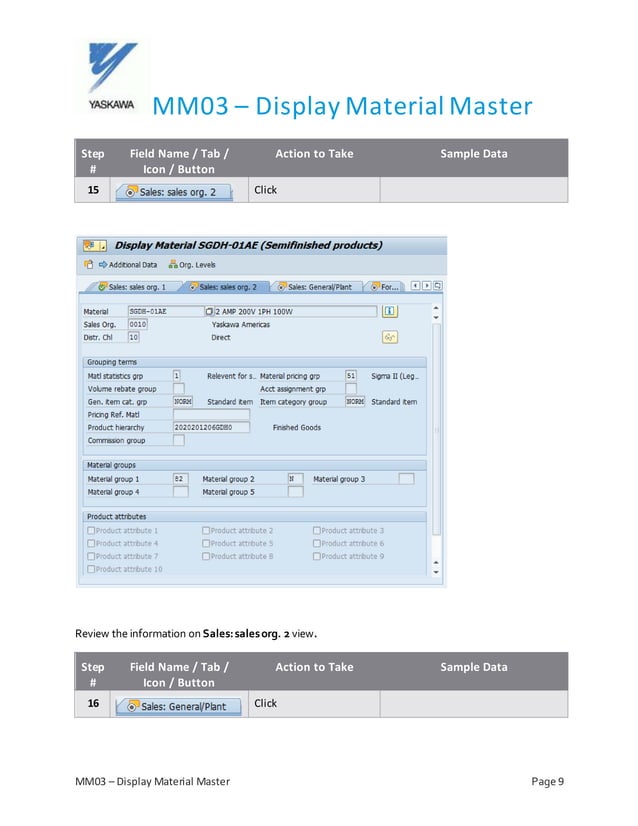638x826 pixels.
Task: Click the Material group 5 field
Action: click(296, 491)
